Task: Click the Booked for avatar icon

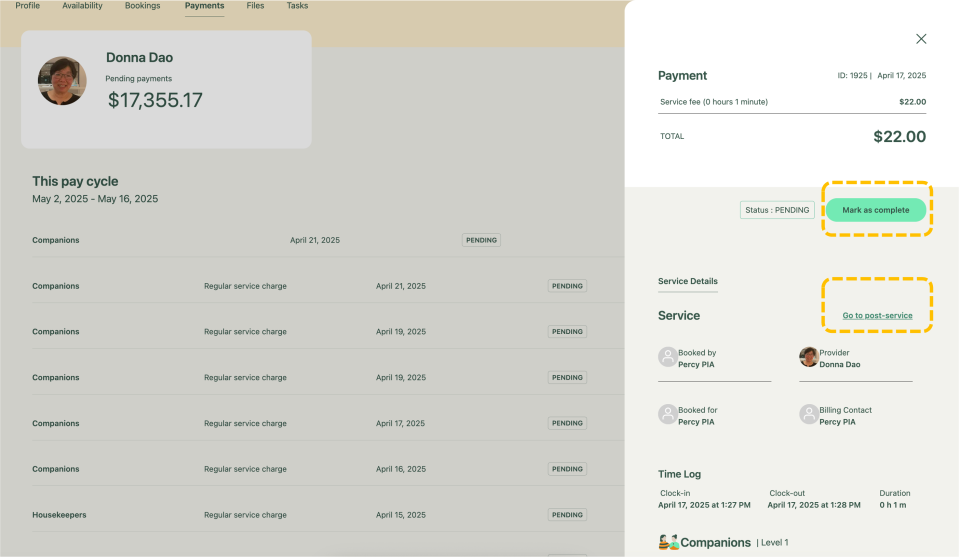Action: [667, 414]
